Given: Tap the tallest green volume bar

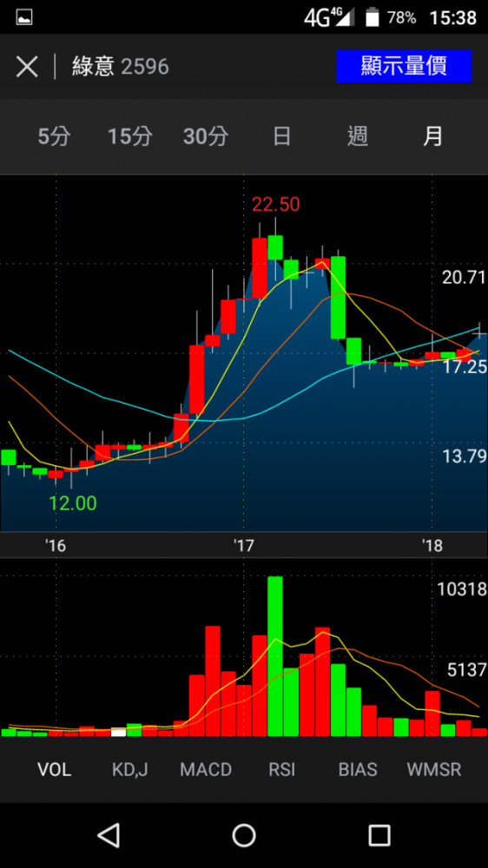Looking at the screenshot, I should [x=275, y=656].
